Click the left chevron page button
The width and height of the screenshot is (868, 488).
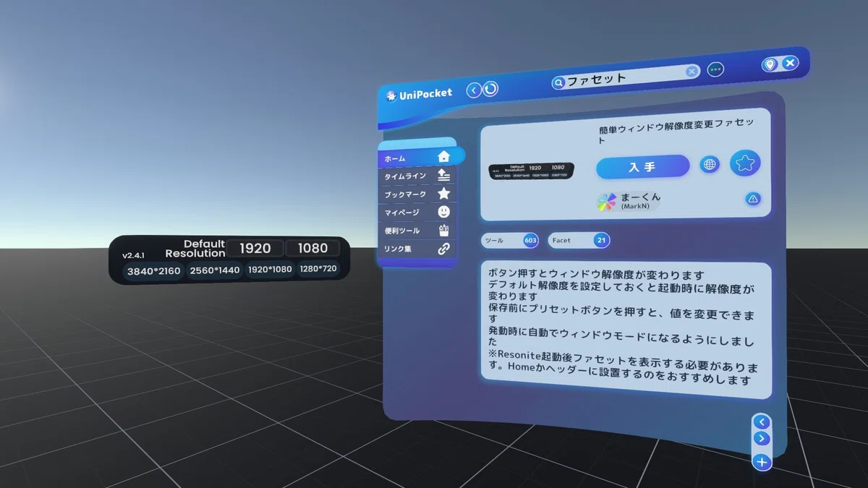coord(761,421)
